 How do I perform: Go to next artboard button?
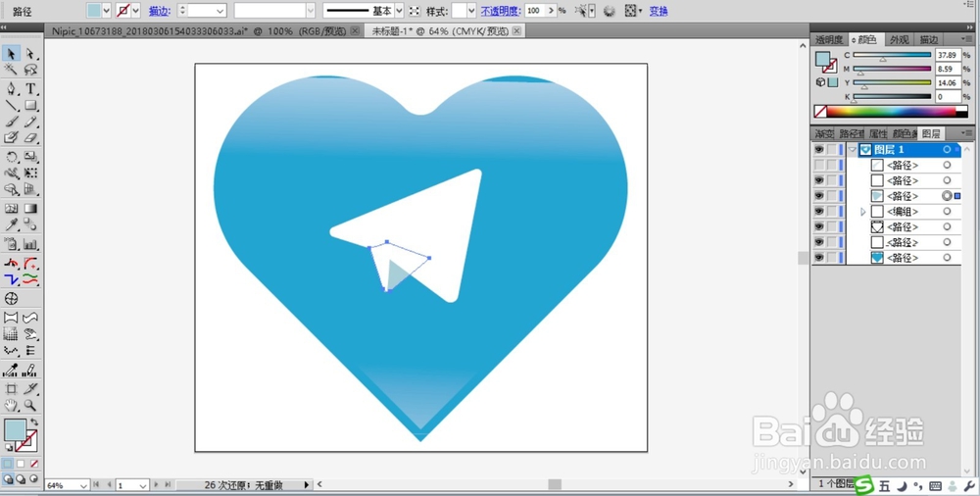156,485
